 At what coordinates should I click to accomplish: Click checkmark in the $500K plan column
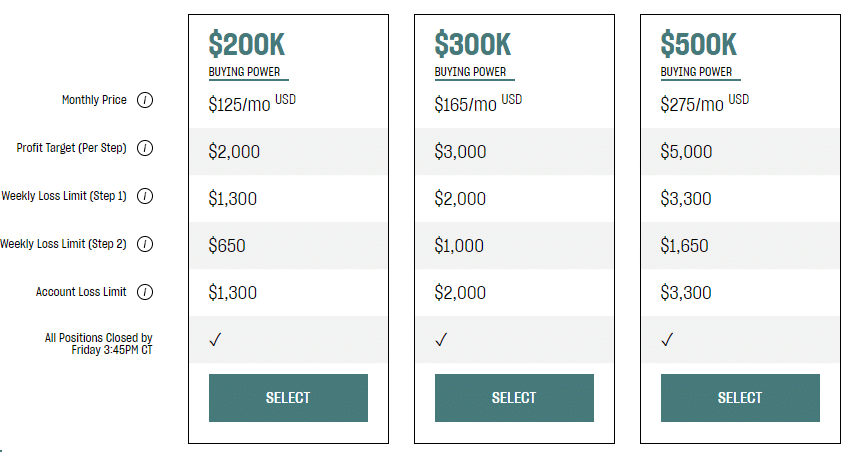point(667,340)
